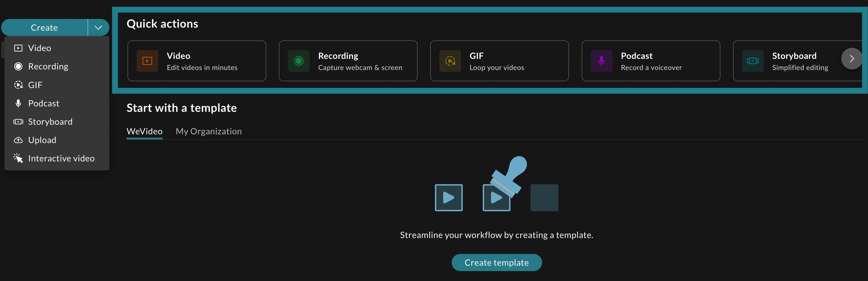Choose Video from the Create menu

[56, 48]
